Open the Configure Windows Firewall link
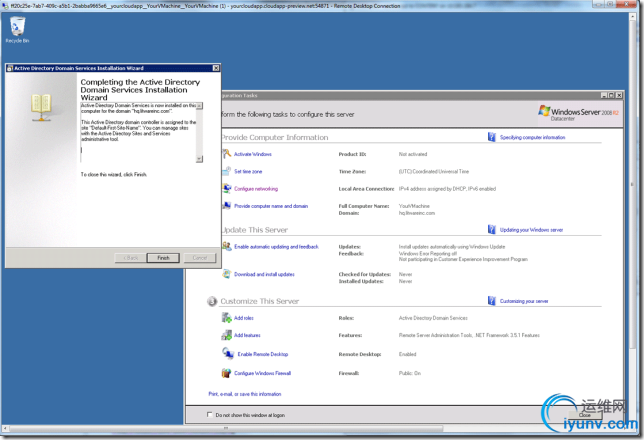 tap(262, 373)
